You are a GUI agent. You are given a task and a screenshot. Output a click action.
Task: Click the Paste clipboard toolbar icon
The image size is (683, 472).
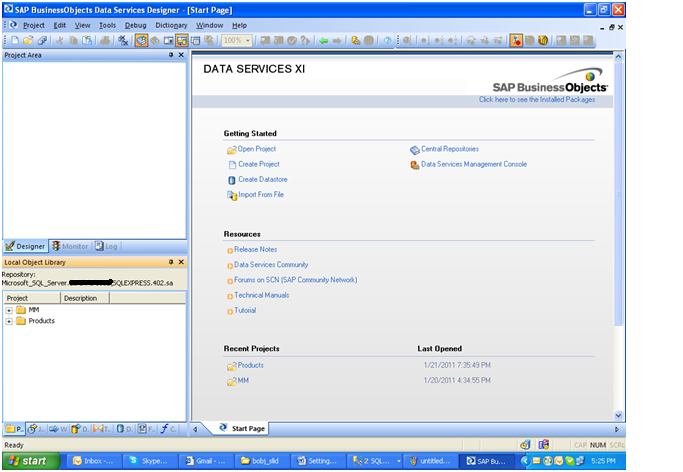[88, 40]
